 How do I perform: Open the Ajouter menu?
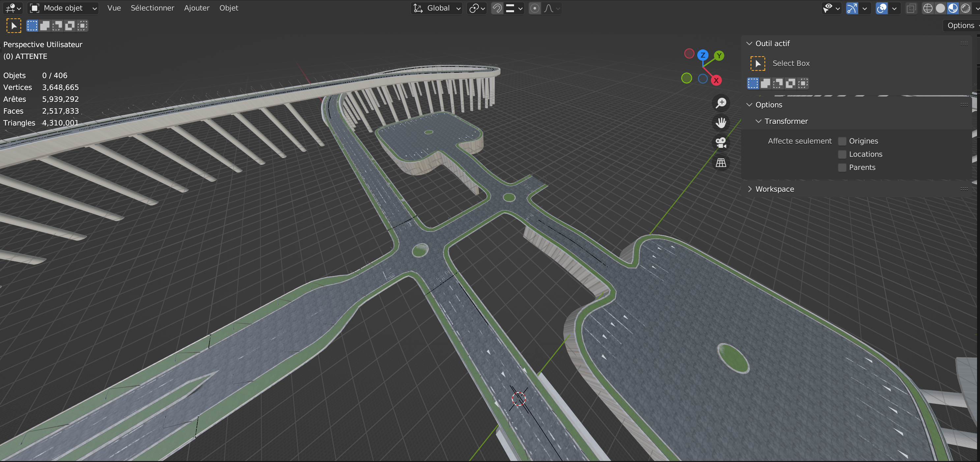pos(197,8)
